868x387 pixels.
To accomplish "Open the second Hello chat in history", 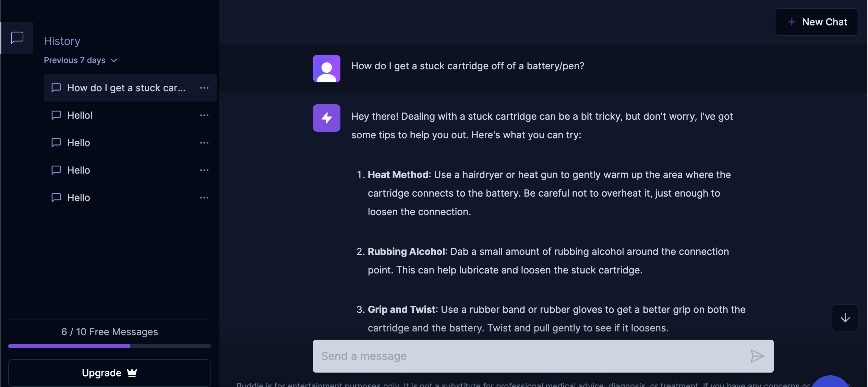I will tap(130, 170).
